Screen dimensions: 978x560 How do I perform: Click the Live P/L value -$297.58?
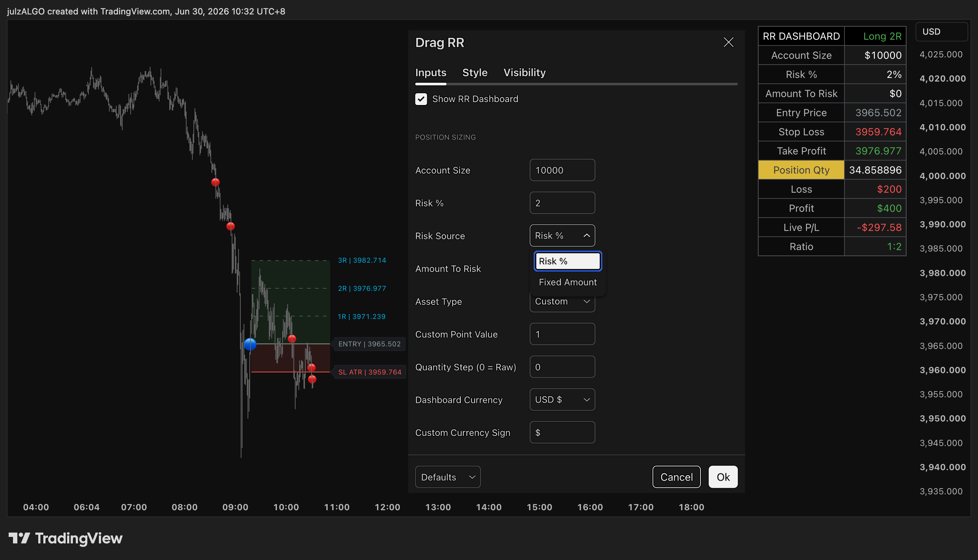879,227
